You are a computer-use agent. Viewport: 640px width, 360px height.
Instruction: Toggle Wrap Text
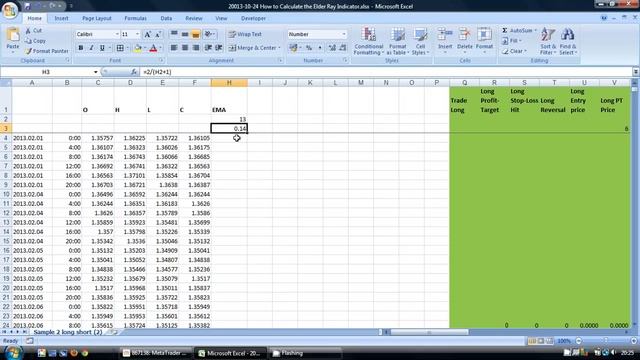click(245, 34)
